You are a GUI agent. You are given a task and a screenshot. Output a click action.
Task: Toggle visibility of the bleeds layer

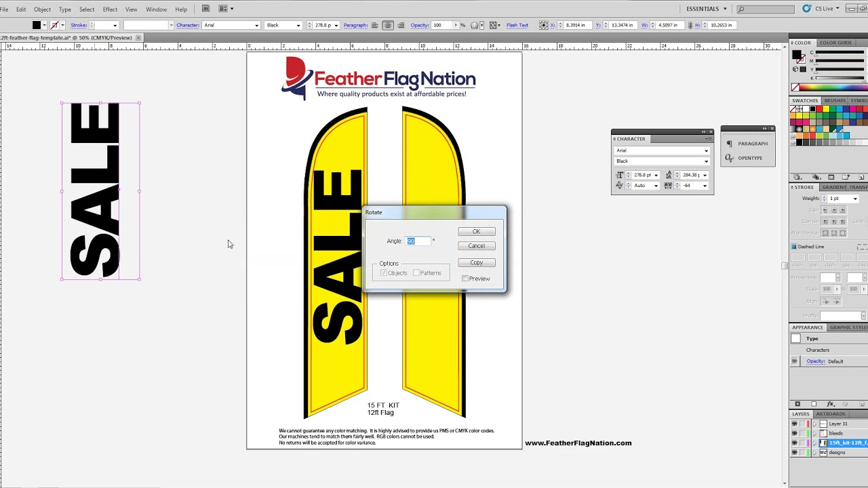(x=794, y=433)
